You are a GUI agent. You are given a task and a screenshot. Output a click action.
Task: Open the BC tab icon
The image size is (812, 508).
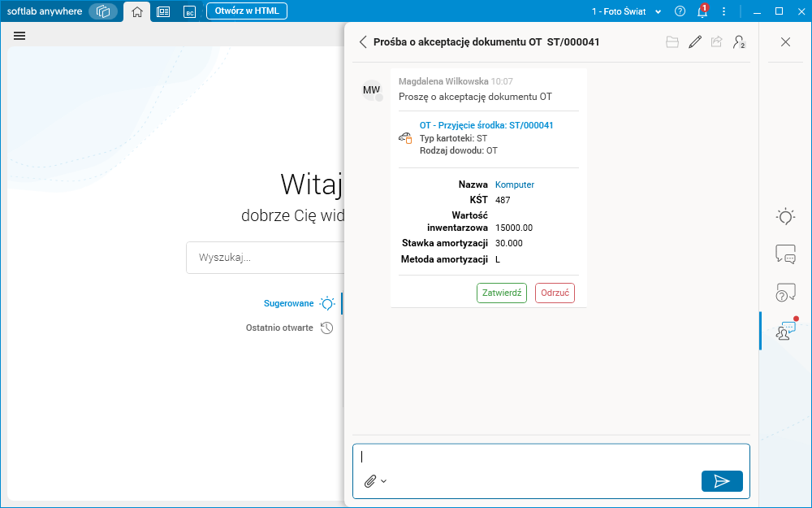pyautogui.click(x=189, y=11)
